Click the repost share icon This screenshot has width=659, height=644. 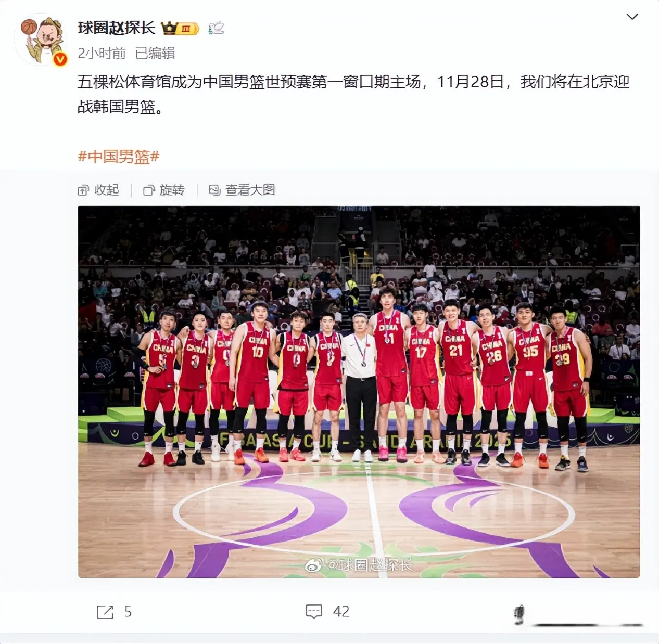click(x=105, y=612)
